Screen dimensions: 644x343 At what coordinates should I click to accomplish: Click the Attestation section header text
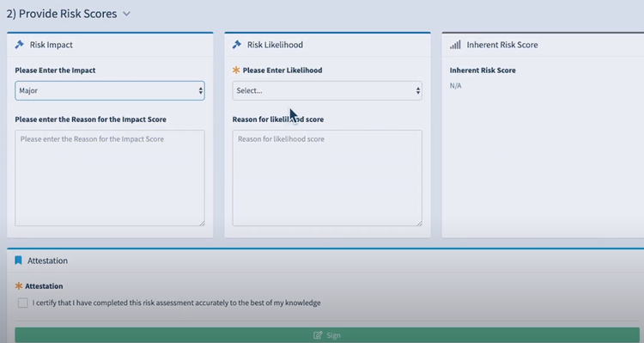tap(47, 260)
